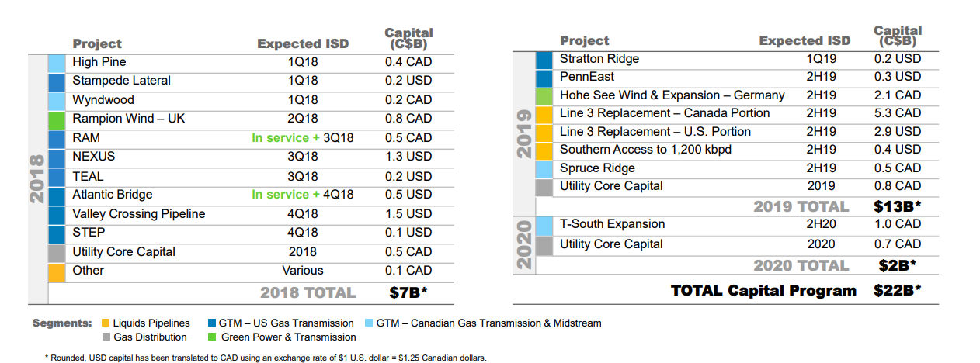980x363 pixels.
Task: Click 'Line 3 Replacement – U.S. Portion'
Action: click(x=655, y=132)
